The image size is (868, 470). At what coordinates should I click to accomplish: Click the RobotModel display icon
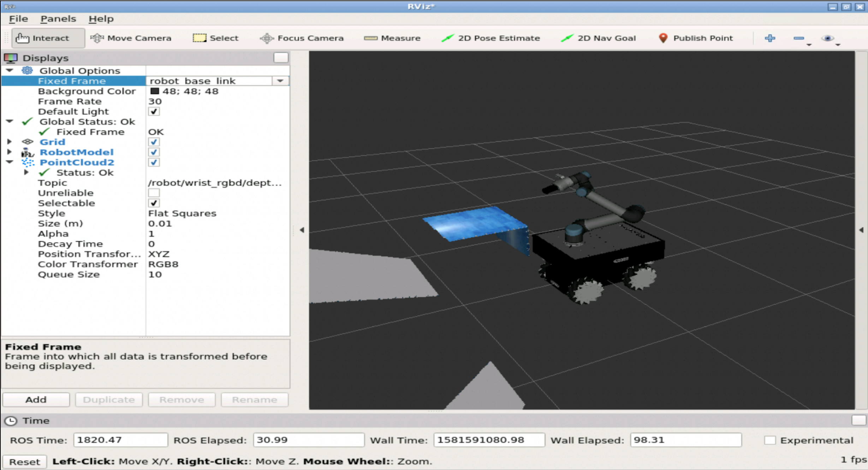point(28,152)
